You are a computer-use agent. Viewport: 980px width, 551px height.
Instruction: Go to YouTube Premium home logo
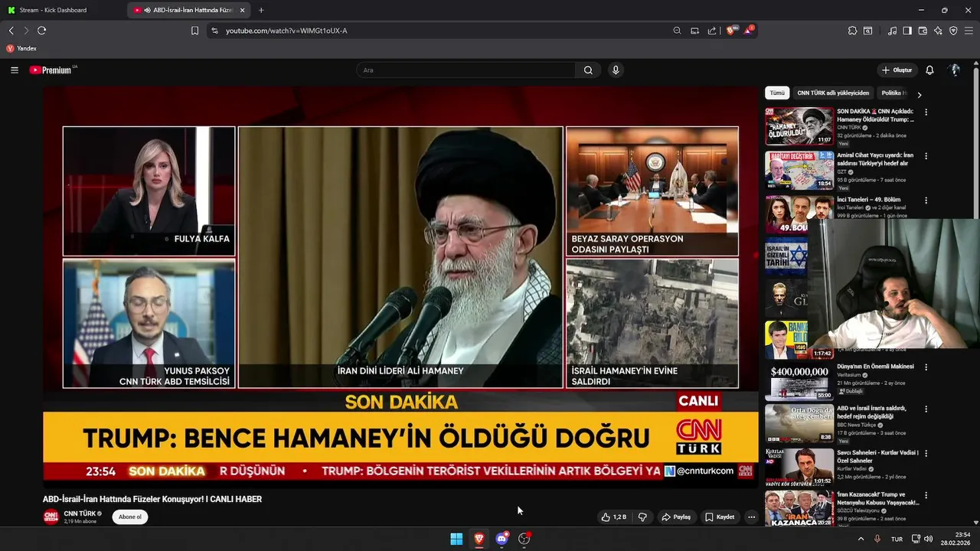[51, 70]
